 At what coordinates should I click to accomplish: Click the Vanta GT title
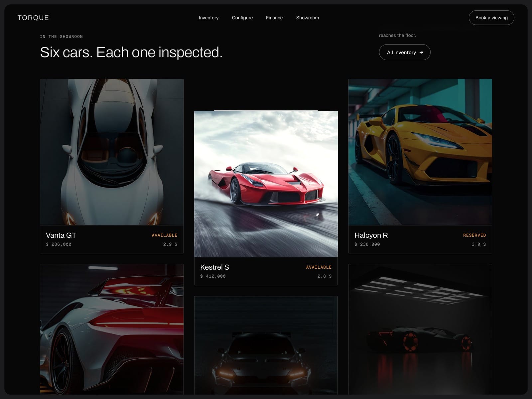[61, 235]
